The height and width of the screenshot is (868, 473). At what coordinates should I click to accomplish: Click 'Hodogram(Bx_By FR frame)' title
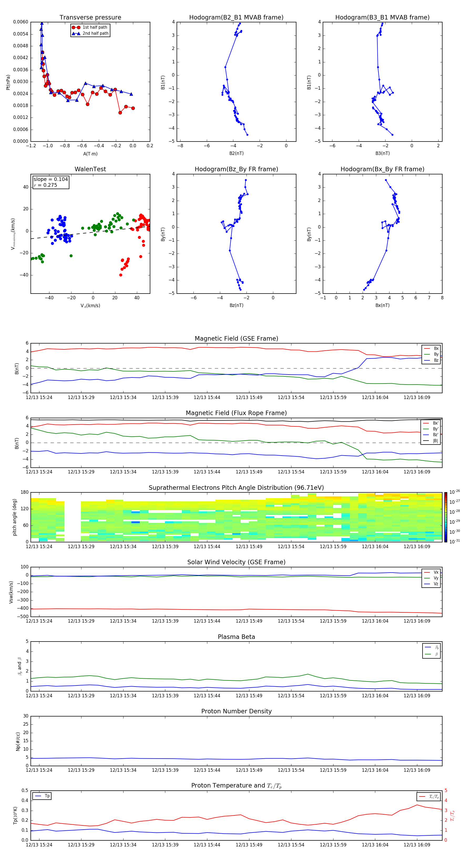(x=382, y=169)
